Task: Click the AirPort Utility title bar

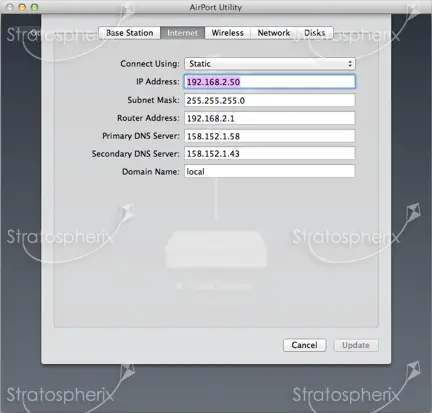Action: (216, 7)
